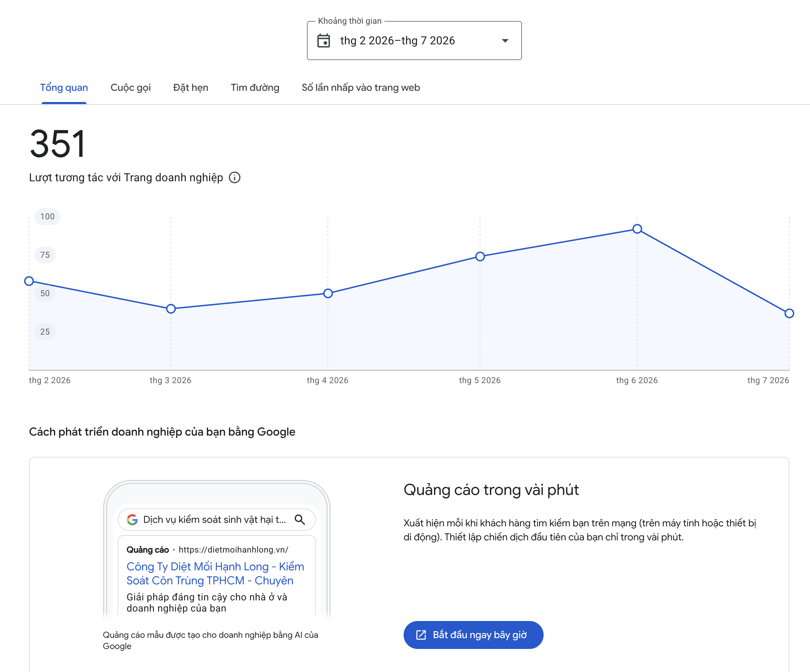This screenshot has height=672, width=810.
Task: Open the Đặt hẹn tab
Action: click(191, 88)
